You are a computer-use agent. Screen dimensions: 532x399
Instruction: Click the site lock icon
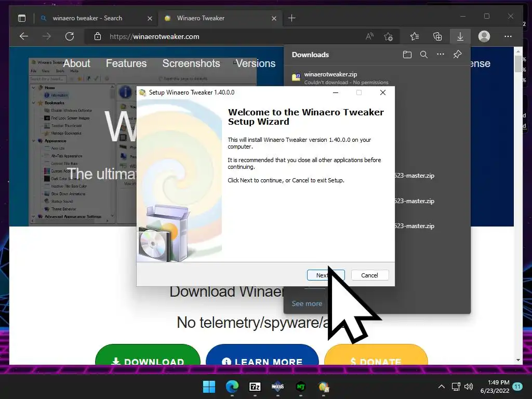coord(98,36)
